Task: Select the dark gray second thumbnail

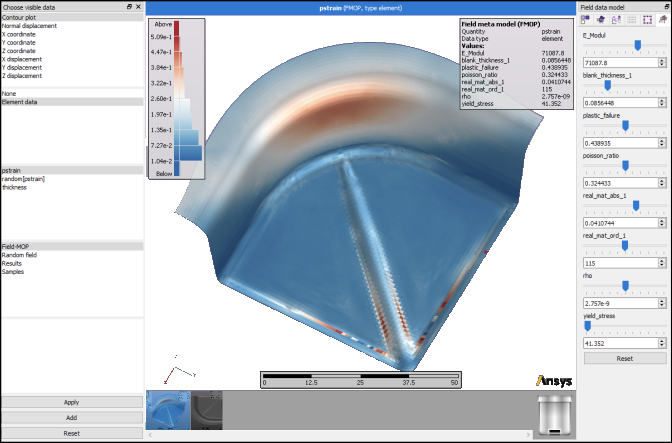Action: pos(207,410)
